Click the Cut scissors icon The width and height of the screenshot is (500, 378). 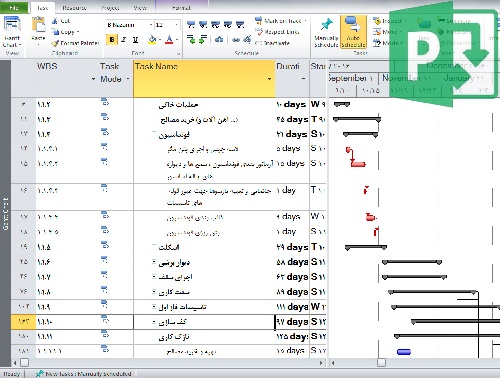55,21
